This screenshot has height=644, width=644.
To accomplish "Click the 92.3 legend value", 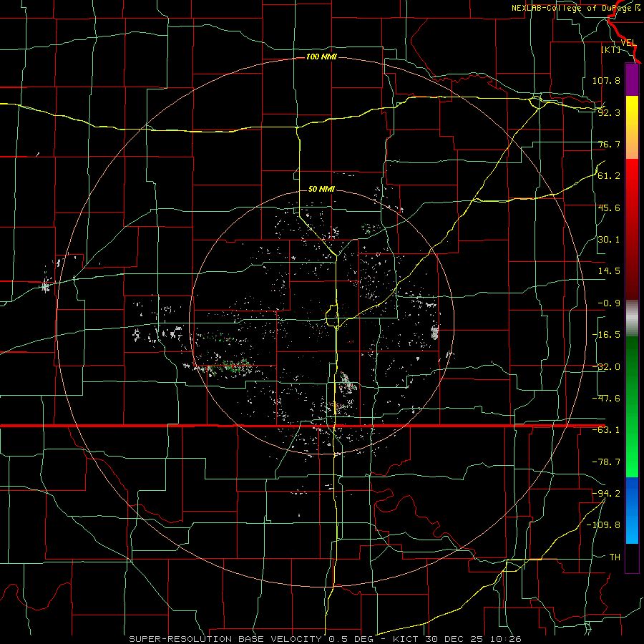I will click(609, 112).
